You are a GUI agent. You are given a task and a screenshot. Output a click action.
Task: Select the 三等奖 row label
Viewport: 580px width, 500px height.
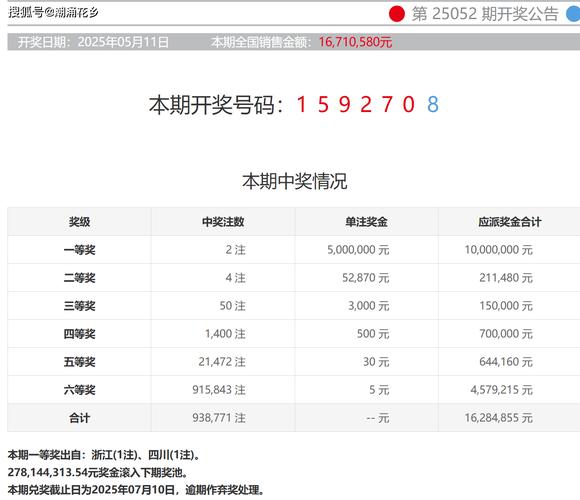80,306
